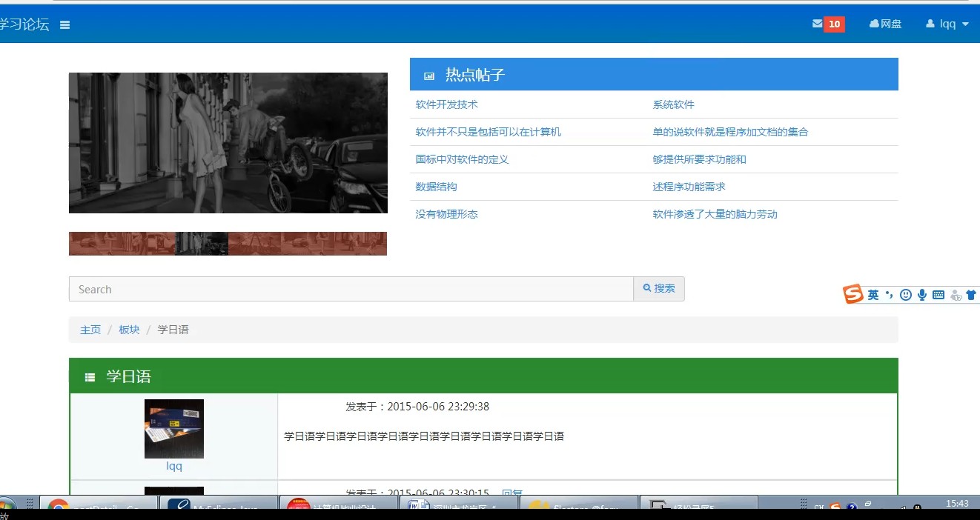Focus the Search input field
Image resolution: width=980 pixels, height=520 pixels.
(x=351, y=289)
